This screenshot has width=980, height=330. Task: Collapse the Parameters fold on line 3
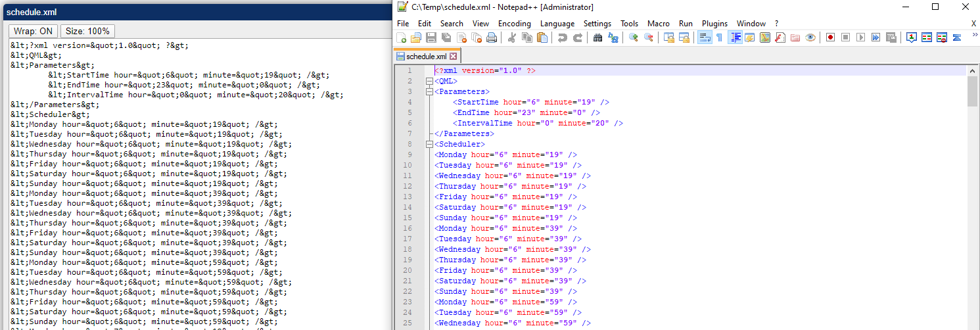(430, 91)
